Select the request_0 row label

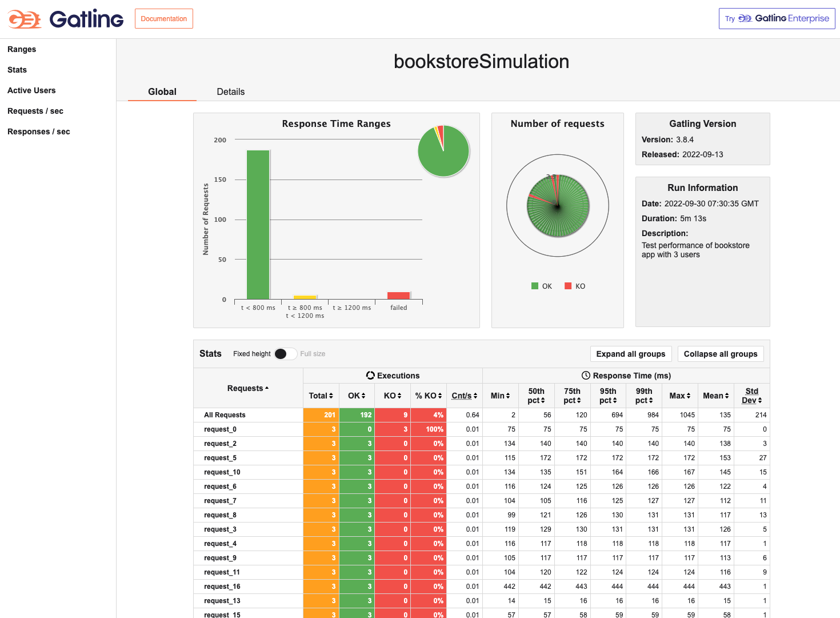220,429
